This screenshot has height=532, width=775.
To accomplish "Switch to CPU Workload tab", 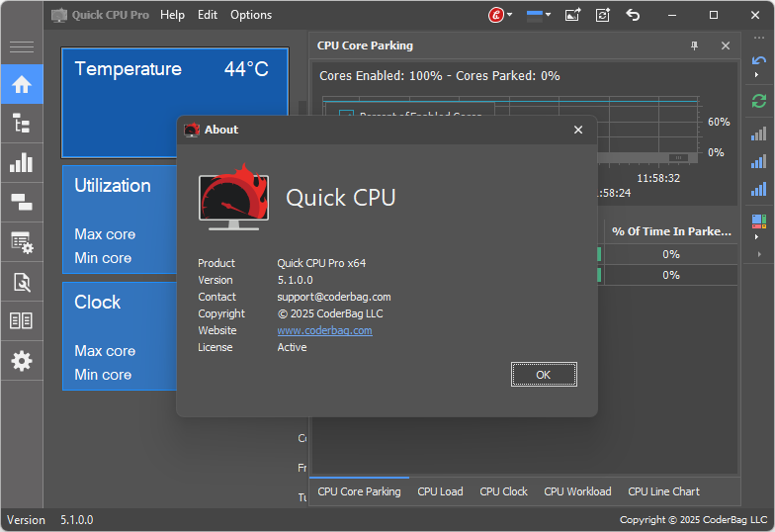I will click(x=577, y=491).
